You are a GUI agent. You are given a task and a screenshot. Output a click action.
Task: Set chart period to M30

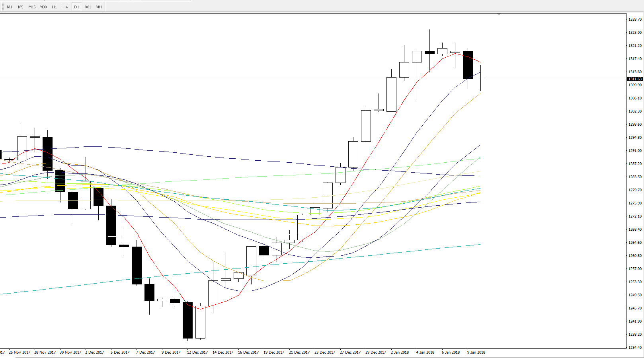click(x=43, y=7)
